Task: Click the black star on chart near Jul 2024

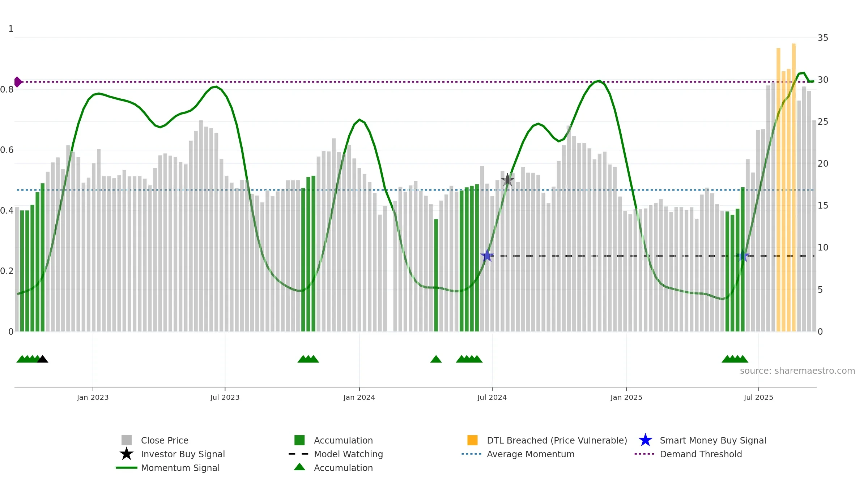Action: pos(507,180)
